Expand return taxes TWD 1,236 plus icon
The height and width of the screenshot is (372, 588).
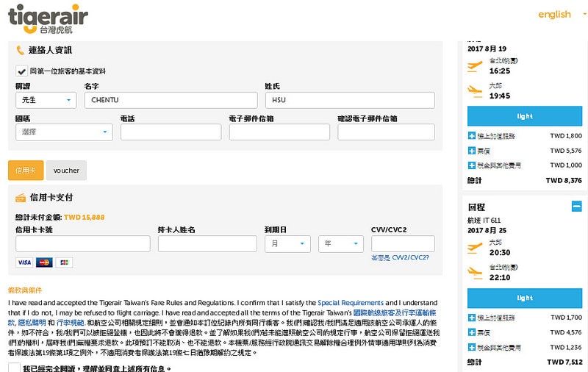point(472,347)
